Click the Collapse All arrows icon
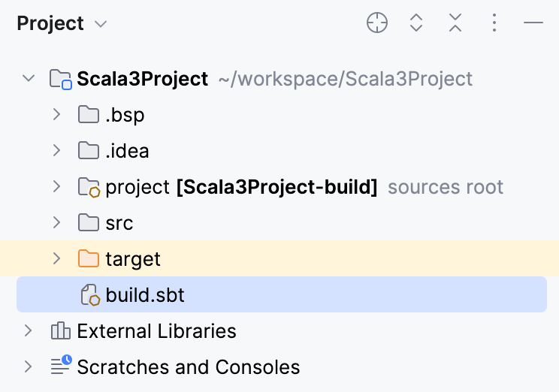The width and height of the screenshot is (559, 392). (455, 23)
